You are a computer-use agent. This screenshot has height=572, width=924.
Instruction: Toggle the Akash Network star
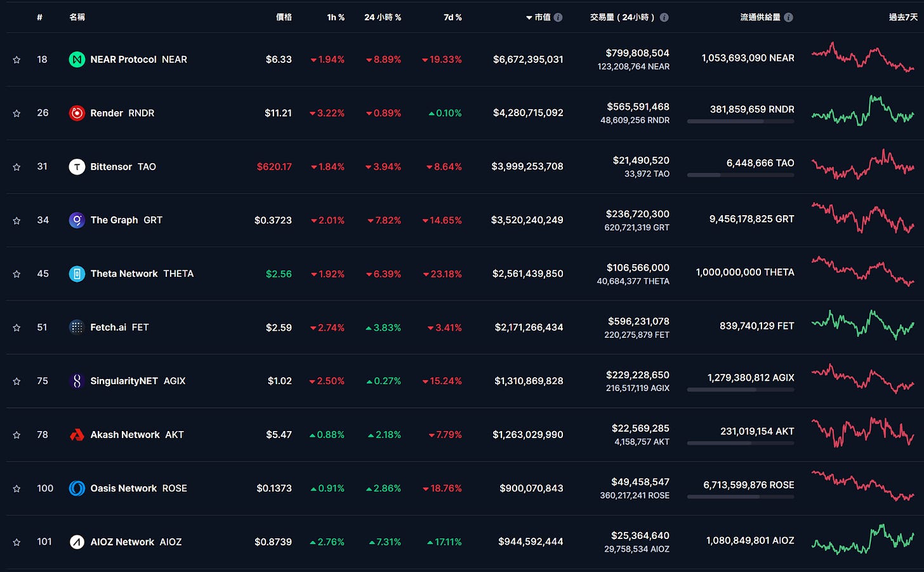point(16,435)
